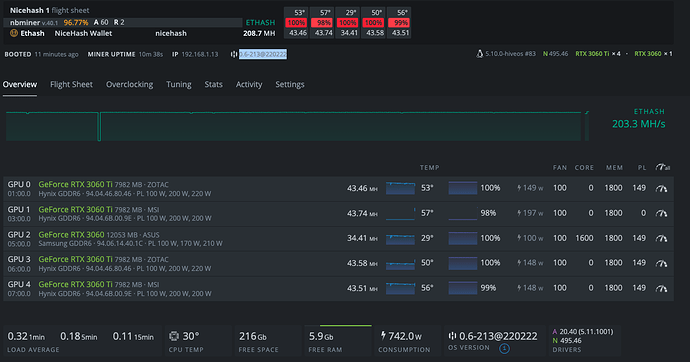
Task: Click the OS version info circle icon
Action: click(x=504, y=349)
